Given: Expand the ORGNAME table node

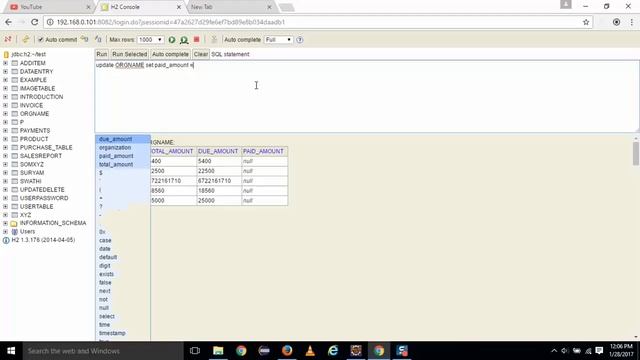Looking at the screenshot, I should [x=5, y=114].
